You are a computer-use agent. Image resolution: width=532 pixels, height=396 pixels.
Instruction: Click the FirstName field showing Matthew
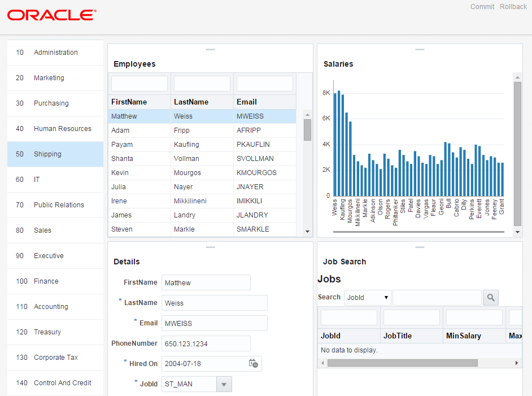pyautogui.click(x=206, y=282)
